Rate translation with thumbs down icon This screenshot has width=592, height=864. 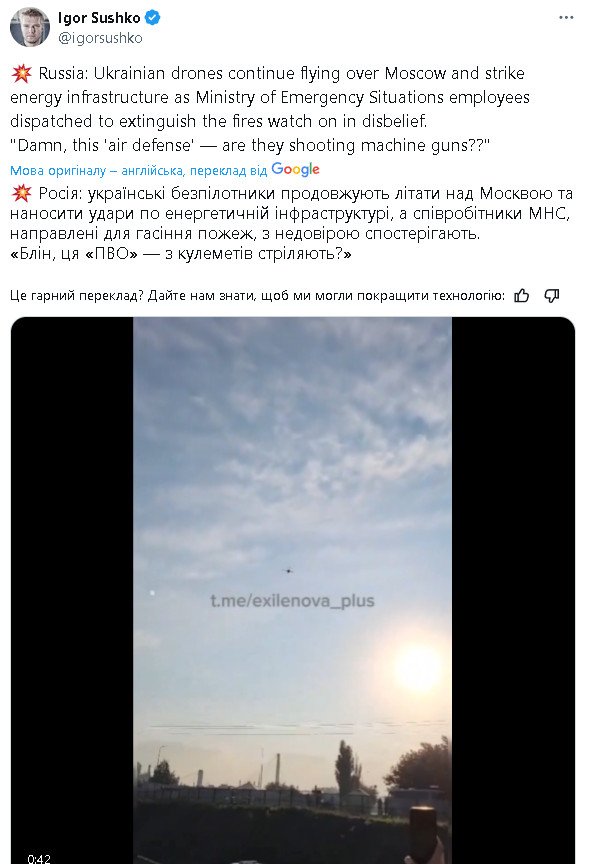click(552, 296)
